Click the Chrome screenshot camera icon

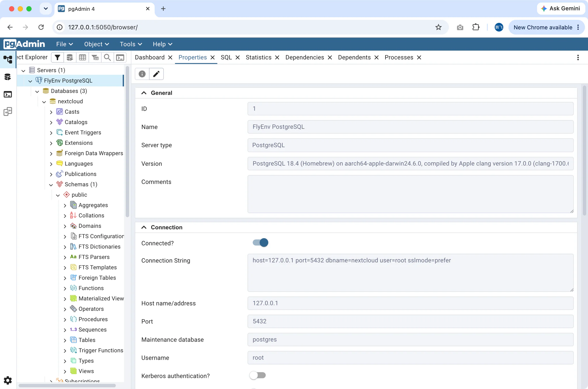[x=460, y=27]
